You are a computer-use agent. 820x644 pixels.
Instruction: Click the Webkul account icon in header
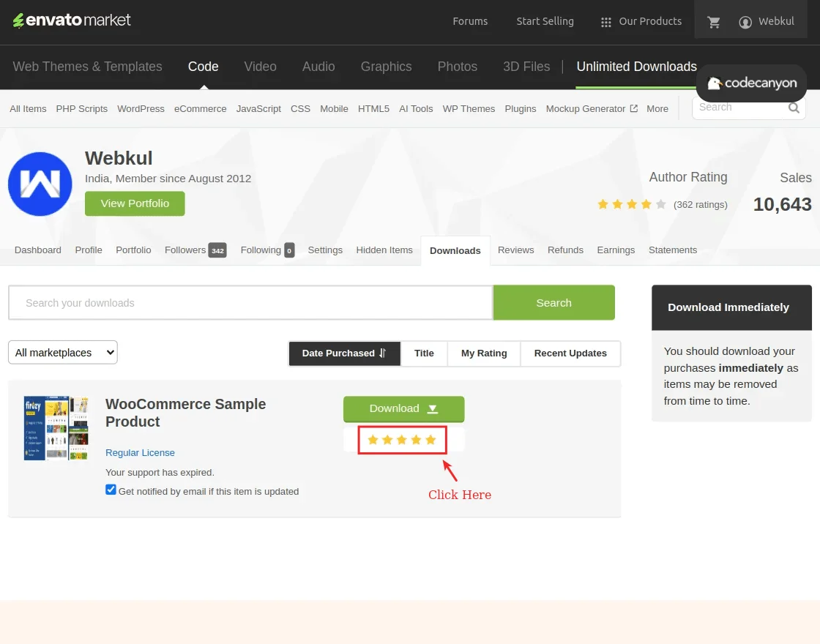coord(745,21)
